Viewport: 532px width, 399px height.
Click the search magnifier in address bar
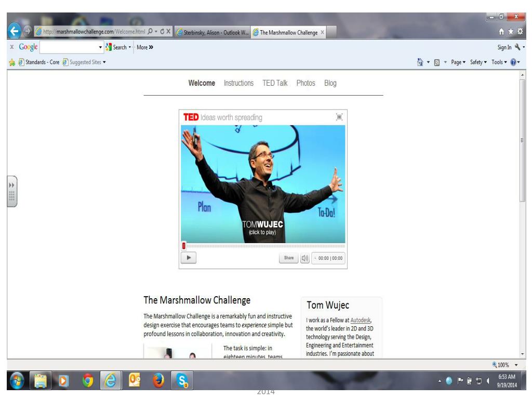(150, 32)
